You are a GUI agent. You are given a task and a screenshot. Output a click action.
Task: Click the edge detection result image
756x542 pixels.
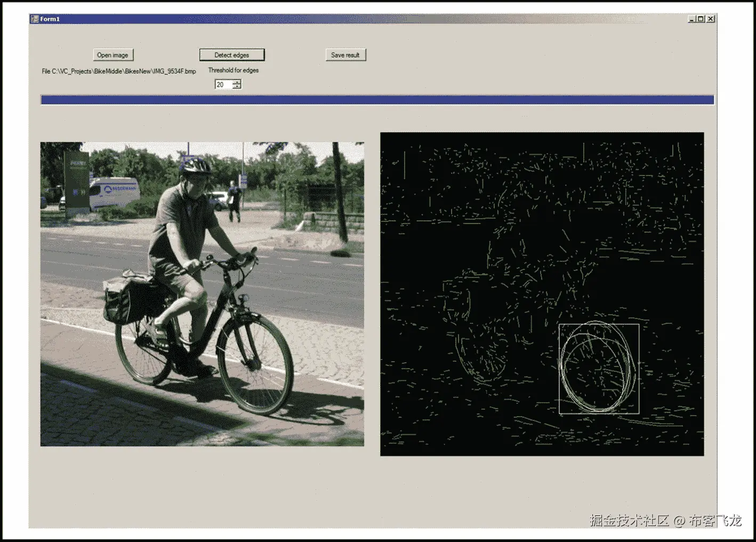click(x=542, y=294)
